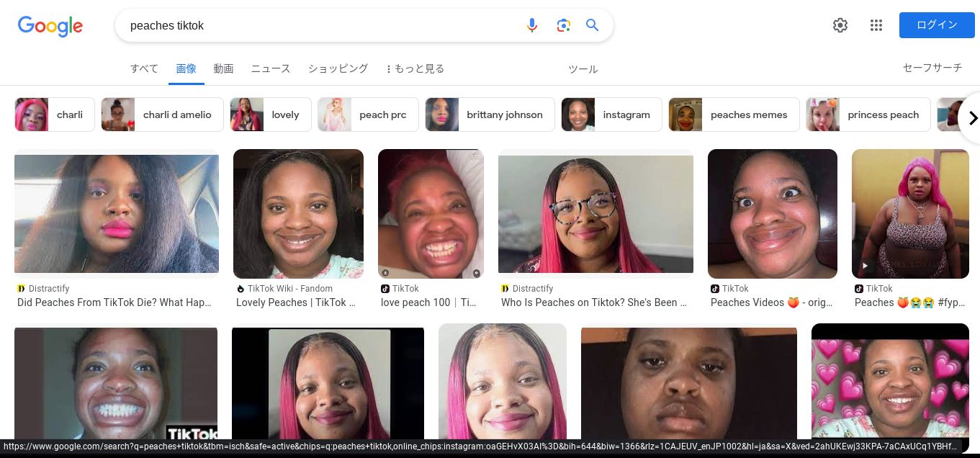Open the 'Lovely Peaches | TikTok' Fandom link
Image resolution: width=980 pixels, height=458 pixels.
[296, 302]
